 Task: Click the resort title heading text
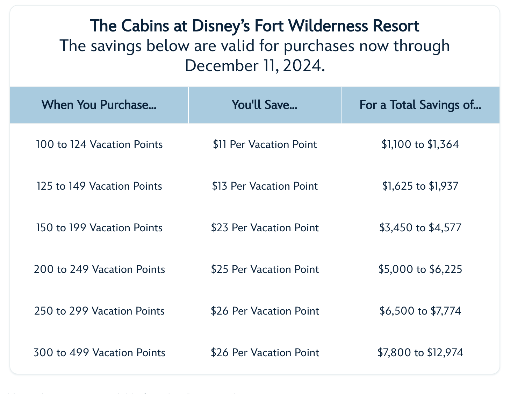(254, 26)
